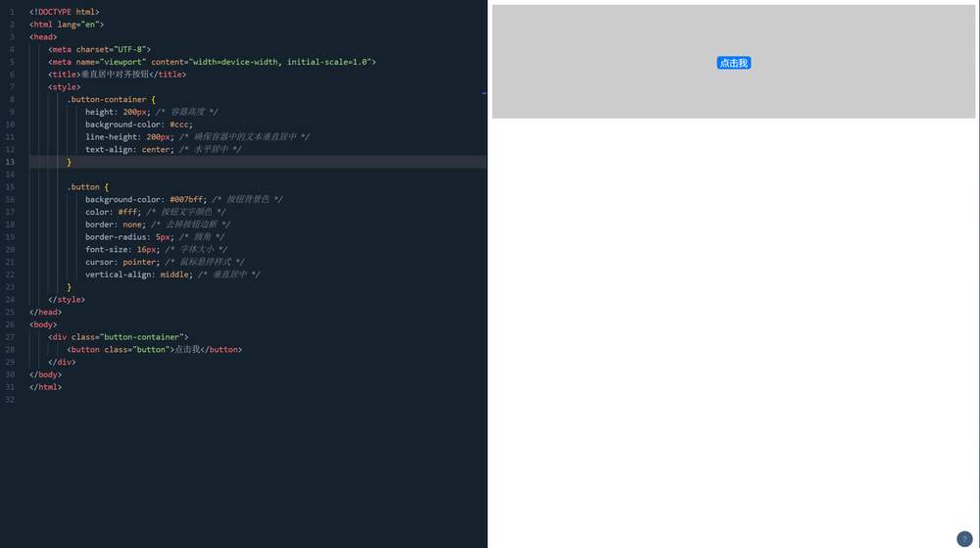980x548 pixels.
Task: Click line number 1 in the gutter
Action: [10, 12]
